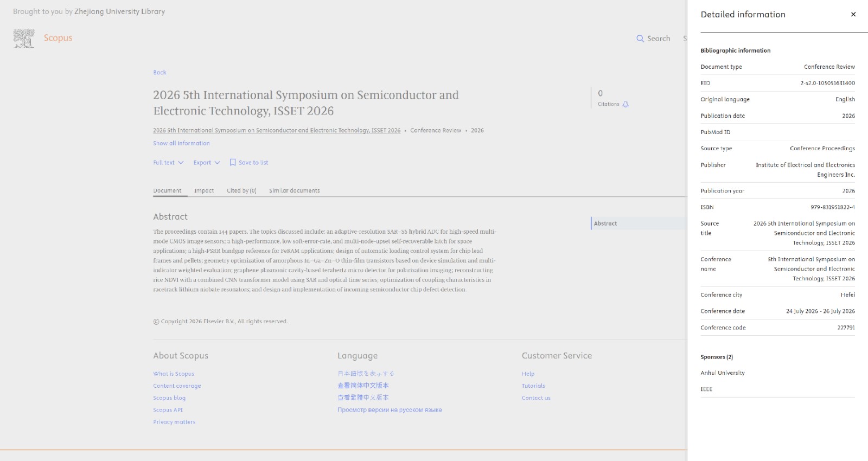Open the Export dropdown menu
The width and height of the screenshot is (868, 461).
pos(207,163)
